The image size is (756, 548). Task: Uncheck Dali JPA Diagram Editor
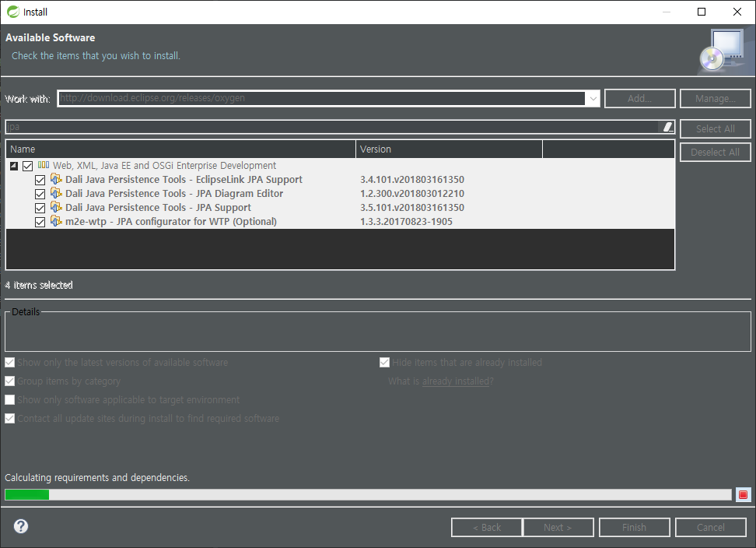coord(40,194)
